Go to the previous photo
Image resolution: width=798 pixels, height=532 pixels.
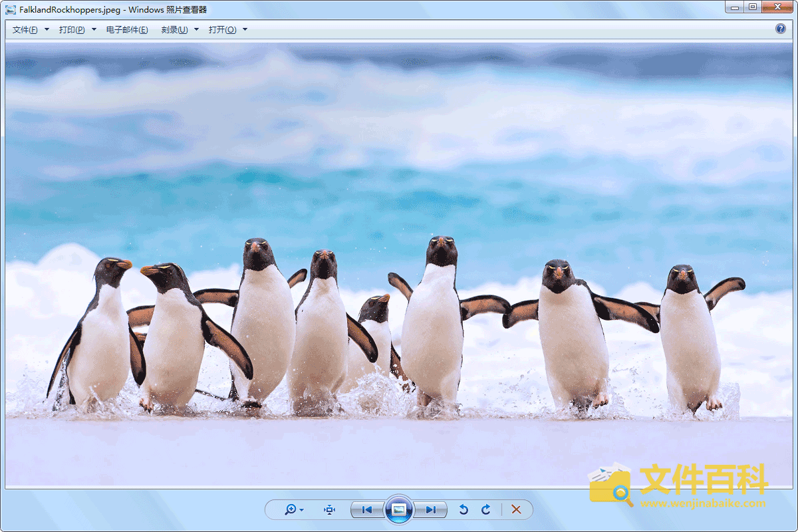pos(366,509)
